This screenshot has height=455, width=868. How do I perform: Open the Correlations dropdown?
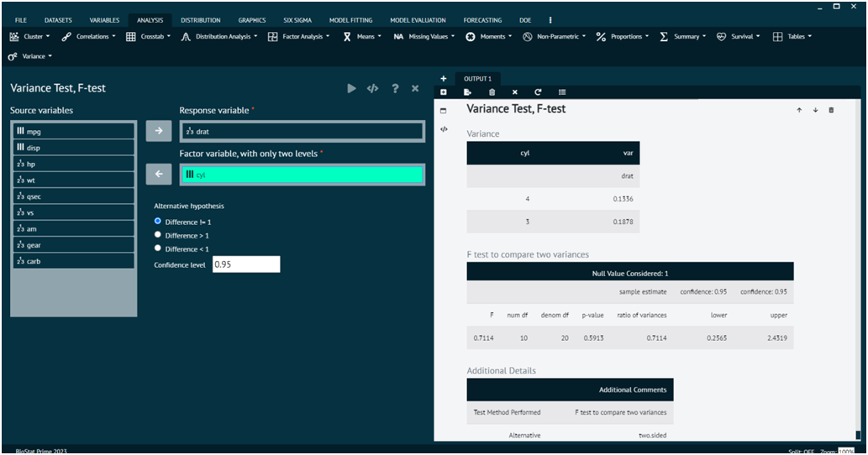click(88, 36)
